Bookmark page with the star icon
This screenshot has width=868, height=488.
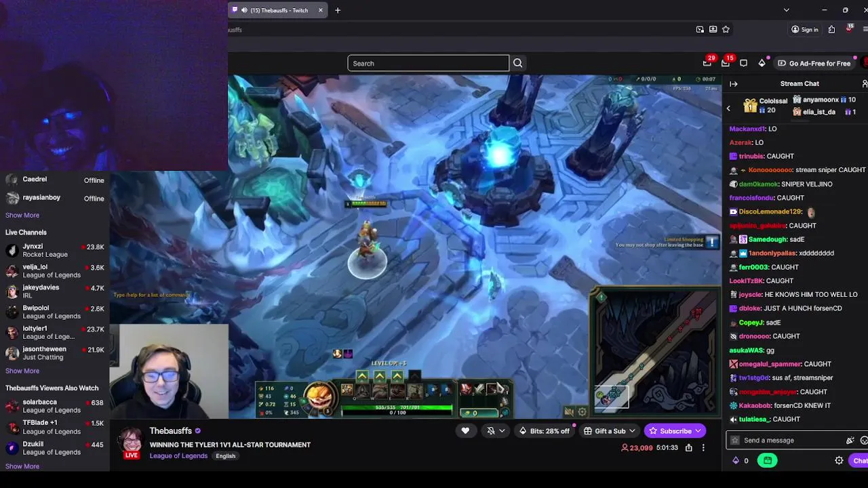coord(726,30)
